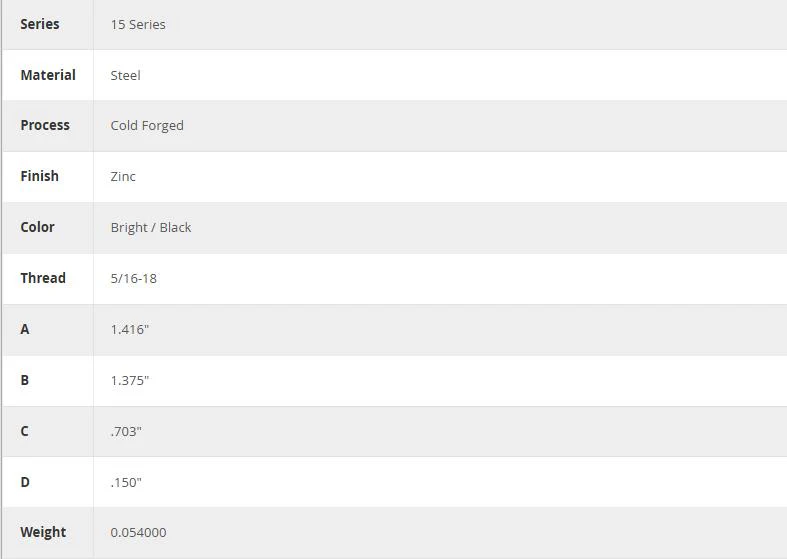The height and width of the screenshot is (559, 787).
Task: Click the Process label
Action: [x=45, y=125]
